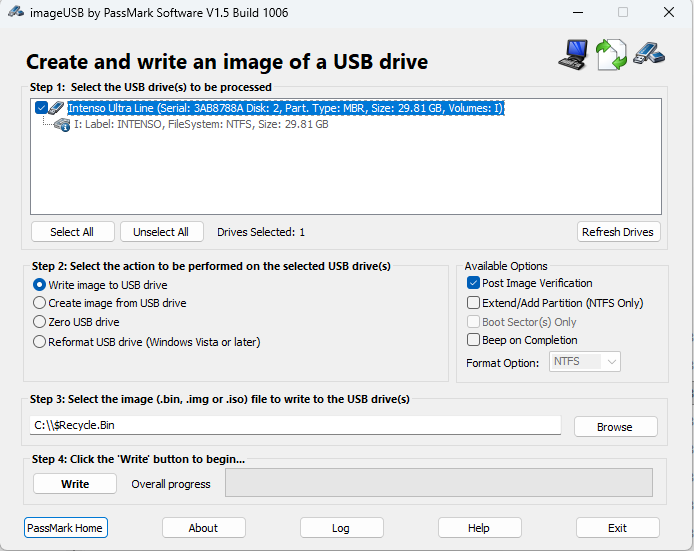This screenshot has width=694, height=551.
Task: Click the green refresh arrows document icon
Action: click(611, 54)
